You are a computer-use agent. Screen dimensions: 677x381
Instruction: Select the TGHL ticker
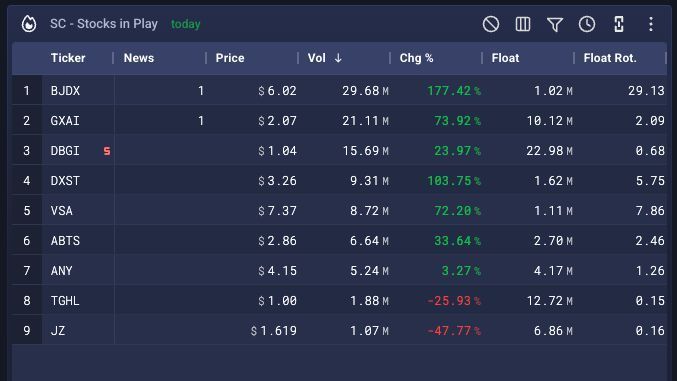click(65, 301)
